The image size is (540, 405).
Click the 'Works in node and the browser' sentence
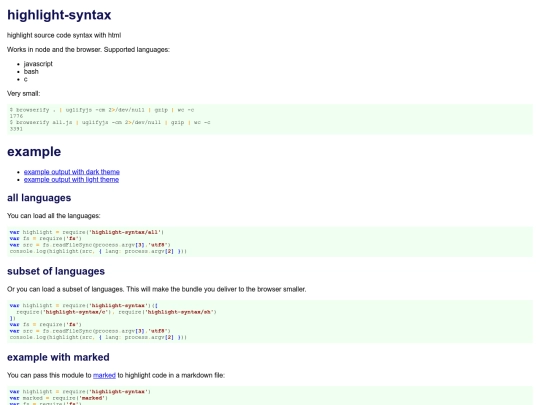click(88, 49)
